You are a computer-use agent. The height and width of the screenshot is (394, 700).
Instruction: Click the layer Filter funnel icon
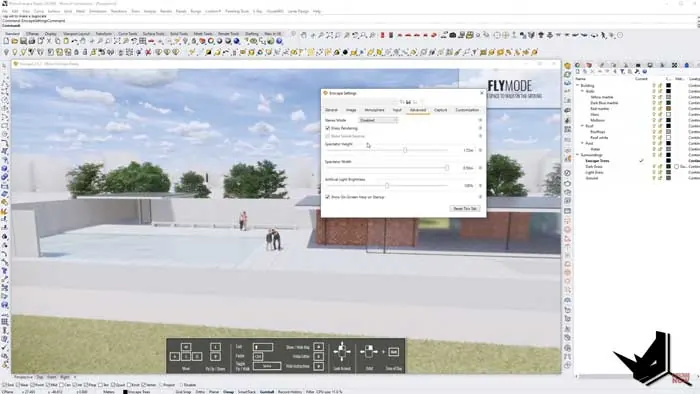(622, 71)
